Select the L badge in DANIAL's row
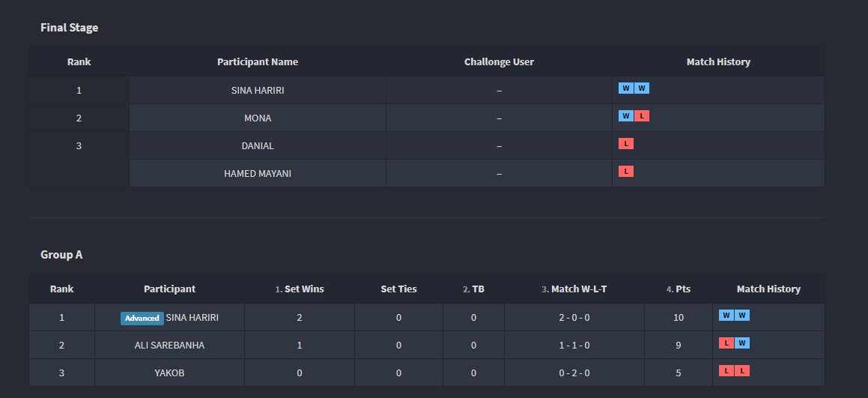 pyautogui.click(x=625, y=144)
